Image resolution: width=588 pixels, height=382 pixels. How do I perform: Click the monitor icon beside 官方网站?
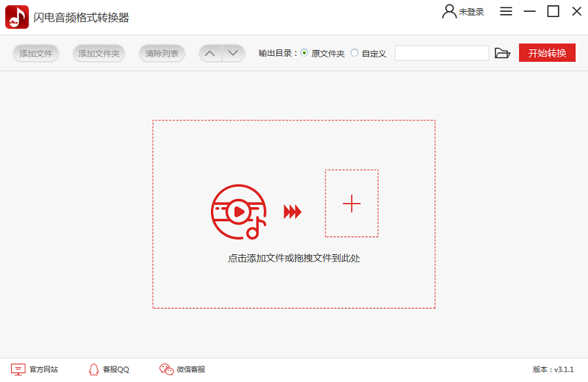[x=18, y=370]
